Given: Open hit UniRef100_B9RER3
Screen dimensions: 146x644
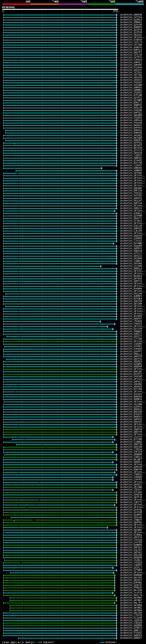Looking at the screenshot, I should [131, 27].
